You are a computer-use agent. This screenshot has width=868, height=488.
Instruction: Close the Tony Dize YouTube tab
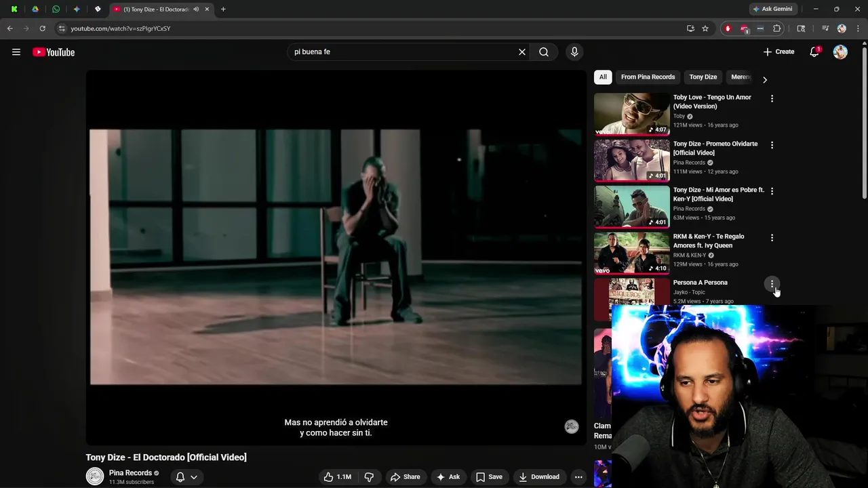[208, 9]
